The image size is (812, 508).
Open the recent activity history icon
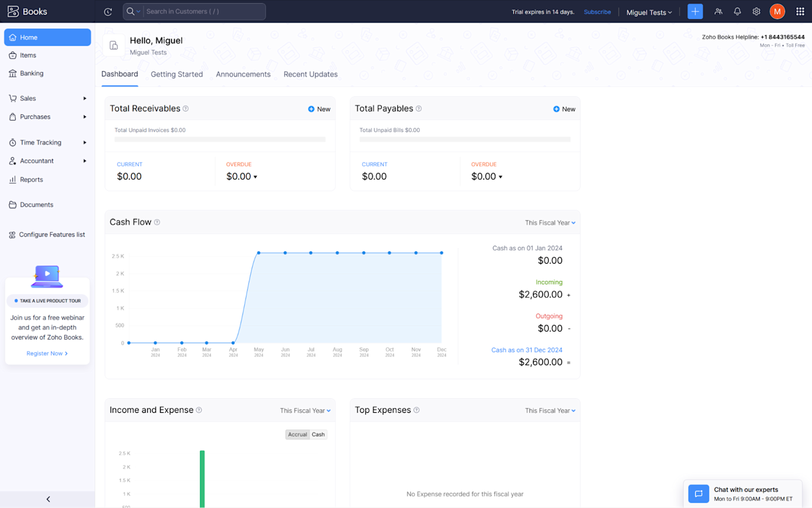click(x=108, y=12)
